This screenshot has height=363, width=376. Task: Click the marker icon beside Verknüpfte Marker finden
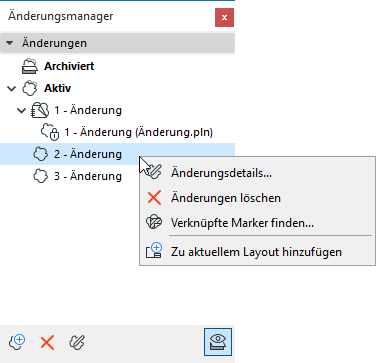pyautogui.click(x=154, y=222)
